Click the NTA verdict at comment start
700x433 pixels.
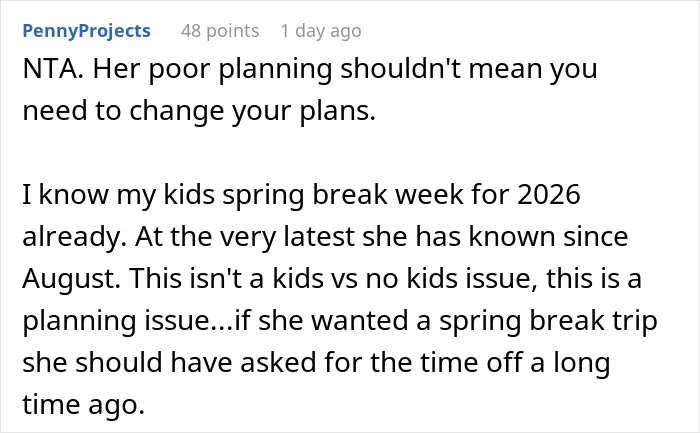click(x=53, y=69)
